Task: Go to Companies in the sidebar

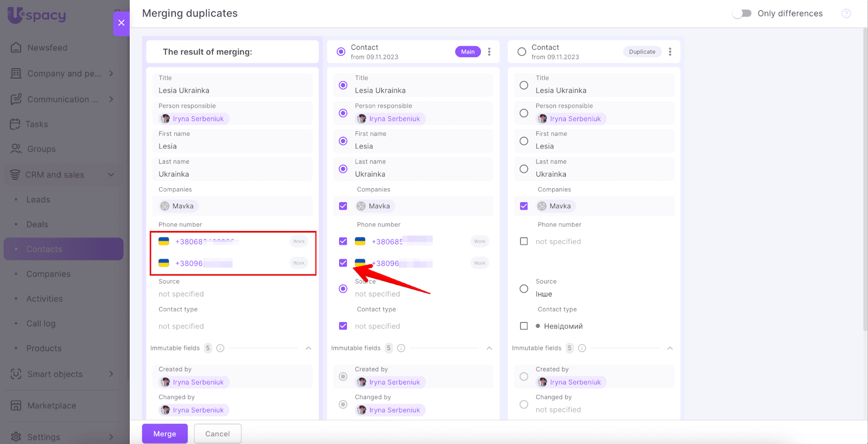Action: click(x=48, y=274)
